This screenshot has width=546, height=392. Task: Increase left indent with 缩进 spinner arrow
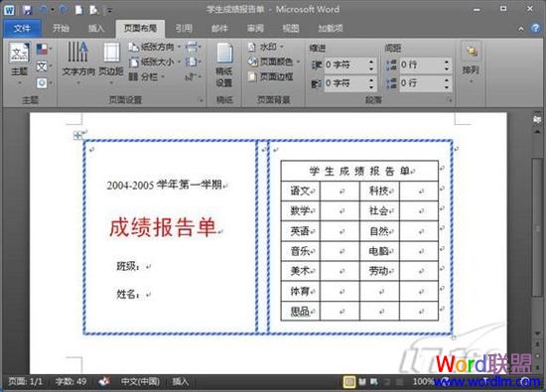[371, 62]
